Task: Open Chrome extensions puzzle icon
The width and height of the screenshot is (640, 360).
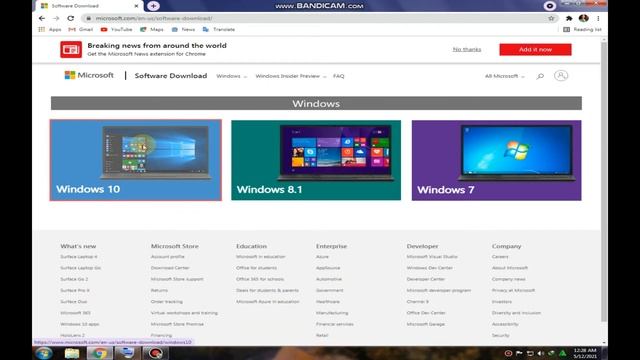Action: point(569,18)
